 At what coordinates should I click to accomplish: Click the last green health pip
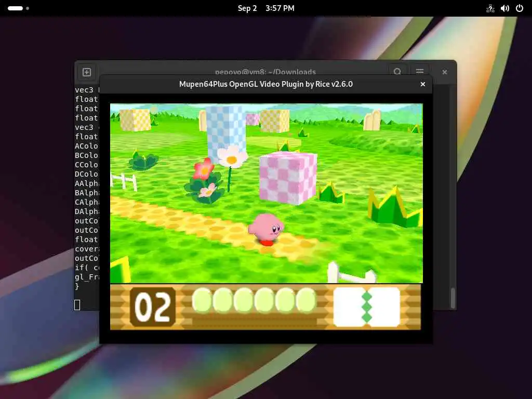tap(306, 300)
